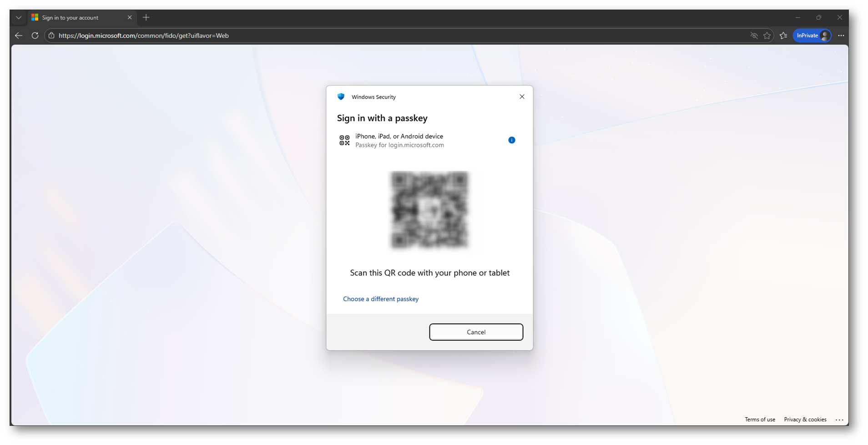Viewport: 868px width, 445px height.
Task: Click the browser back arrow
Action: click(x=19, y=35)
